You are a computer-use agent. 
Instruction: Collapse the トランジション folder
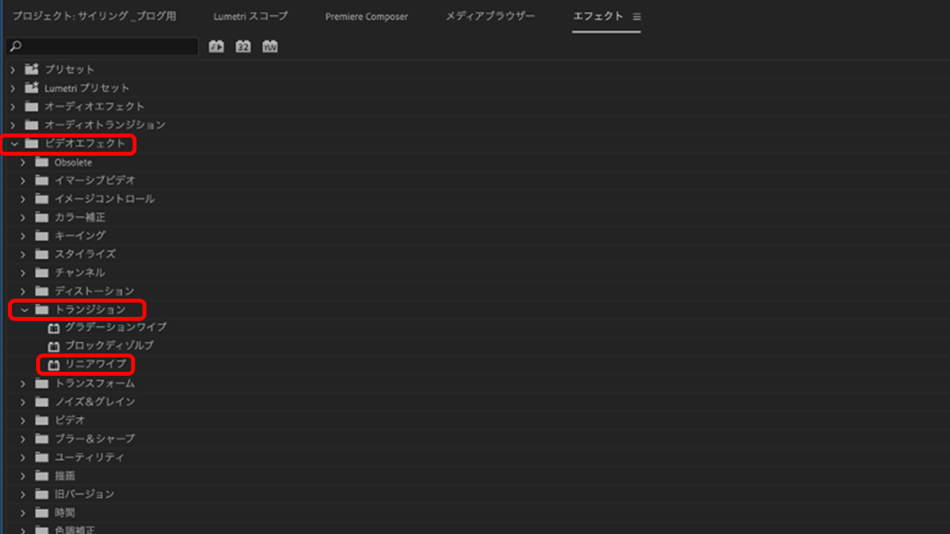click(x=24, y=310)
